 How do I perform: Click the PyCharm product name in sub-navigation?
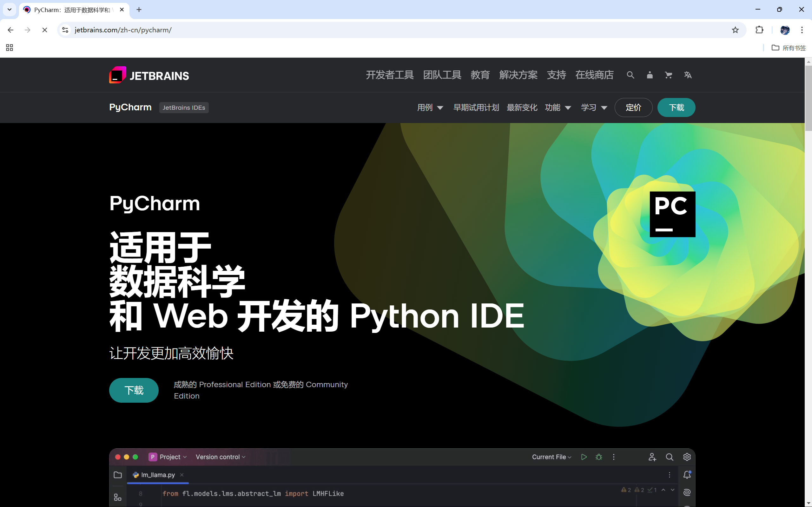tap(130, 107)
